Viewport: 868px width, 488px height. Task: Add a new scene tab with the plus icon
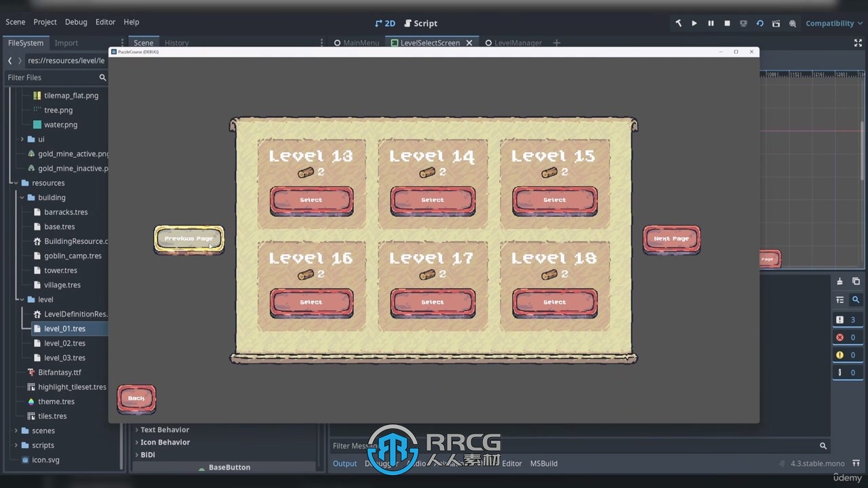point(557,43)
